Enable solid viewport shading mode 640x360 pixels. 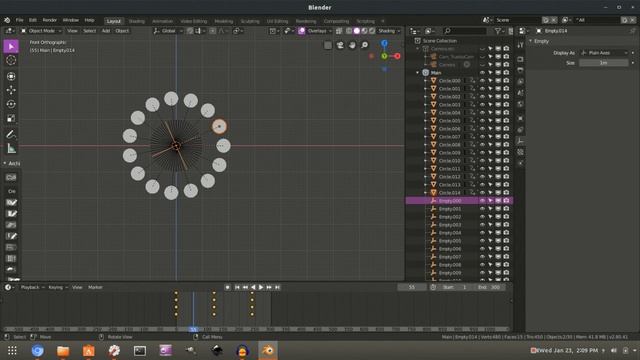click(x=356, y=31)
